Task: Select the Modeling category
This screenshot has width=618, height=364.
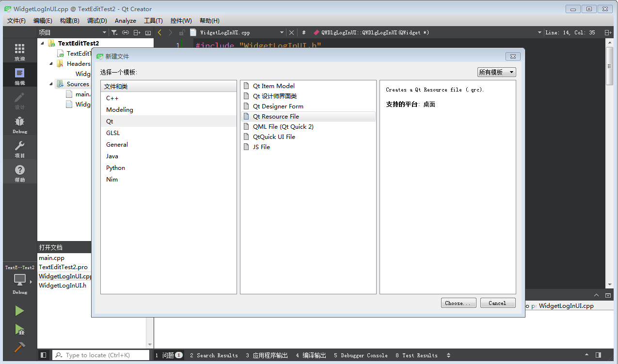Action: click(169, 109)
